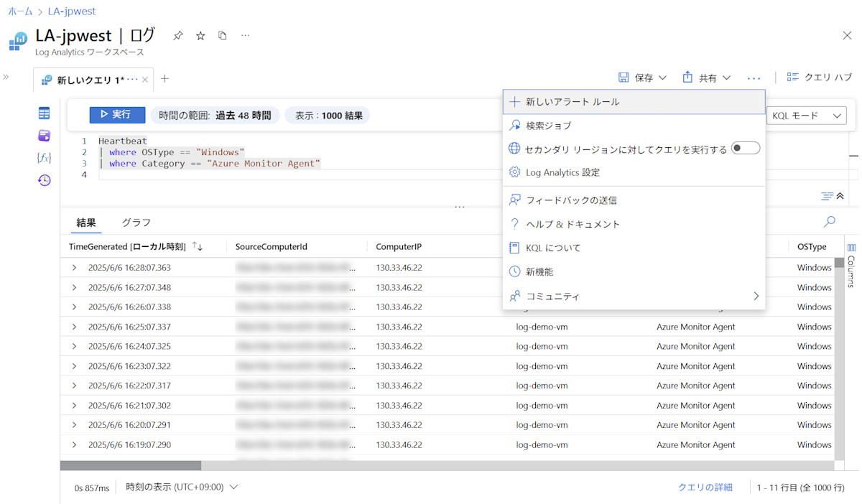Expand the row 2025/6/6 16:23:07.322
The image size is (862, 504).
(x=74, y=366)
